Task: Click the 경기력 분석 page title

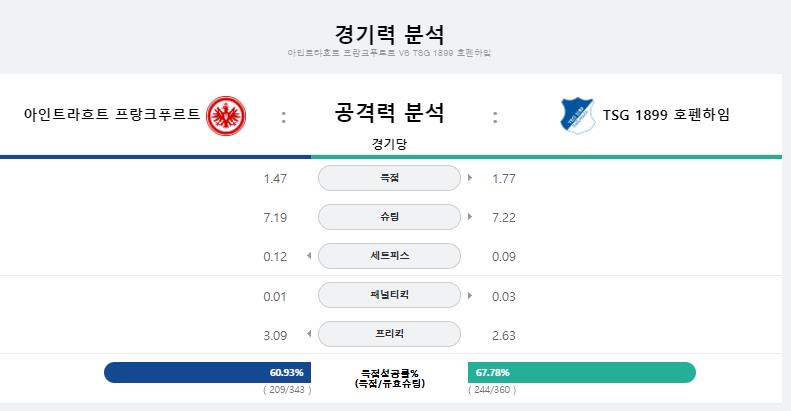Action: (x=389, y=34)
